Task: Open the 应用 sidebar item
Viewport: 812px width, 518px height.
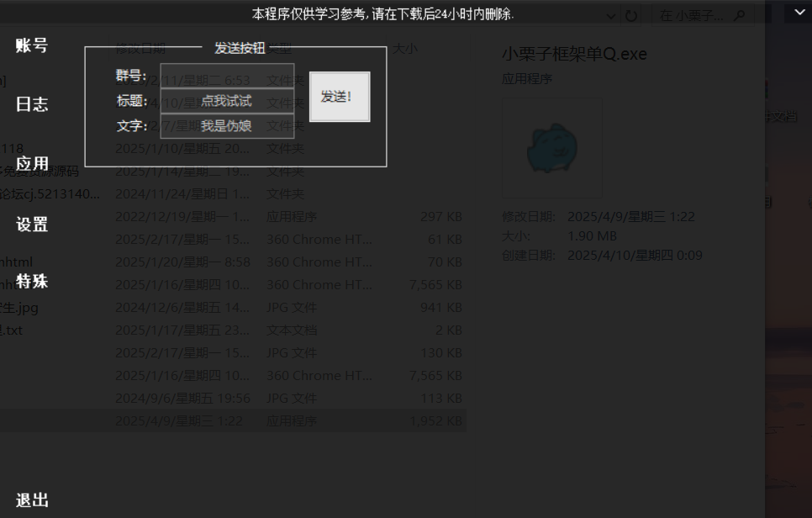Action: pyautogui.click(x=32, y=164)
